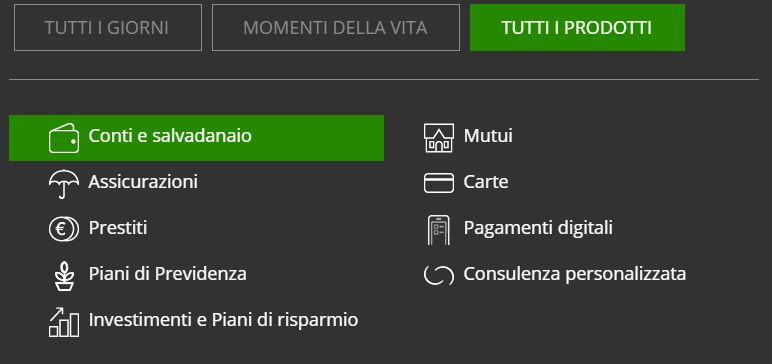Click the plant icon for Piani di Previdenza

tap(64, 276)
